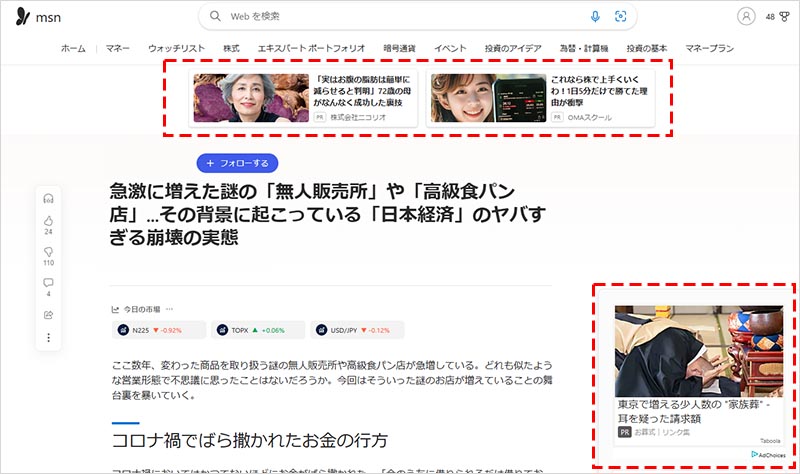Click the headphones listen-to-article icon
The height and width of the screenshot is (474, 800).
(x=48, y=198)
